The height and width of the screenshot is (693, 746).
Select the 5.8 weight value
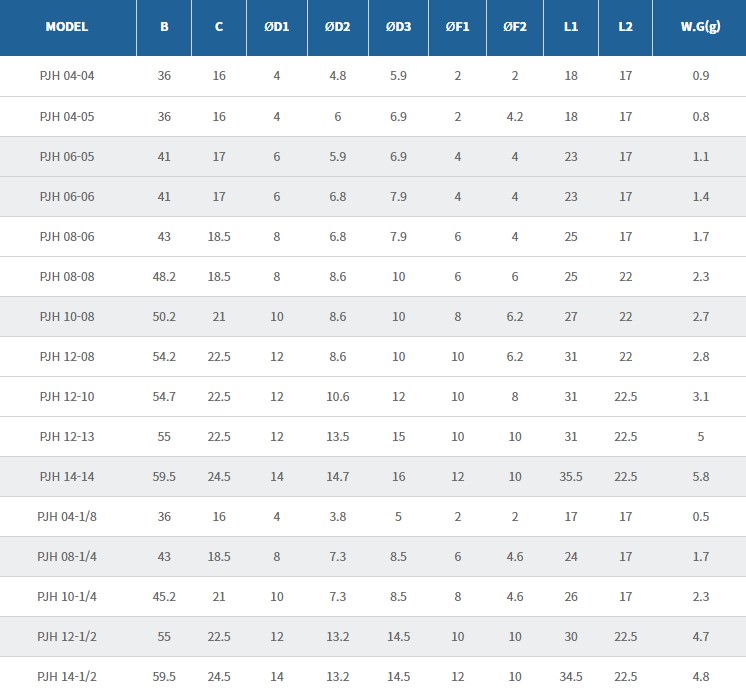[x=700, y=477]
